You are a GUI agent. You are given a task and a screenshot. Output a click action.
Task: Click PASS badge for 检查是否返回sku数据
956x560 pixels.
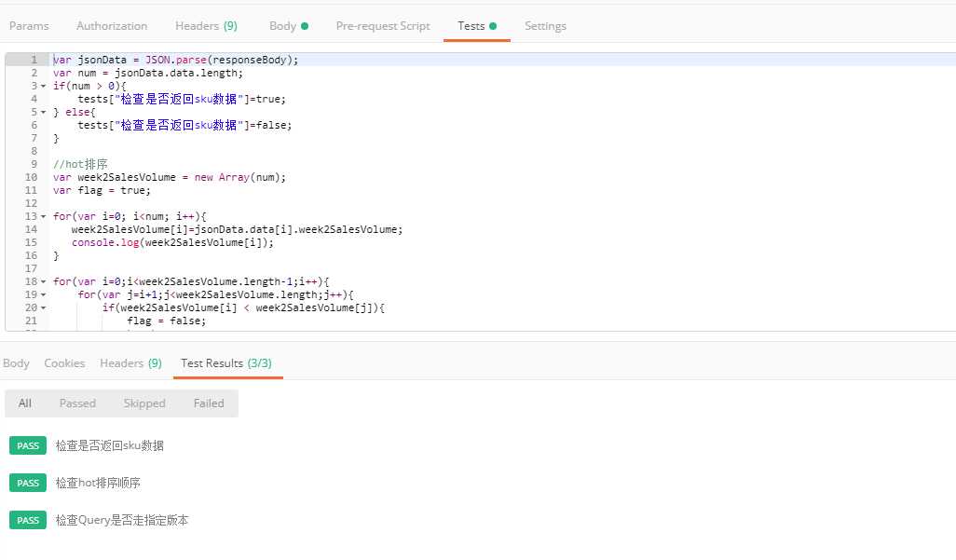pyautogui.click(x=27, y=445)
